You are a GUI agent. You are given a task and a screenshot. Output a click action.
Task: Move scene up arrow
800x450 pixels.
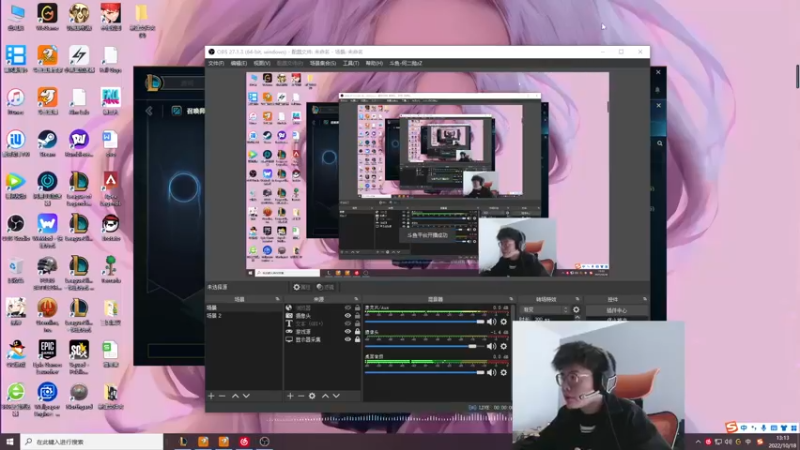pos(235,396)
